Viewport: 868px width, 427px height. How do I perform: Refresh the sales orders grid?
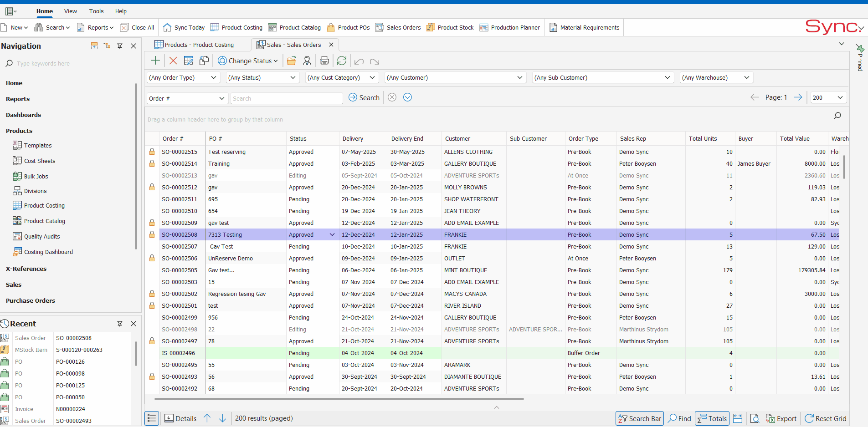[342, 61]
